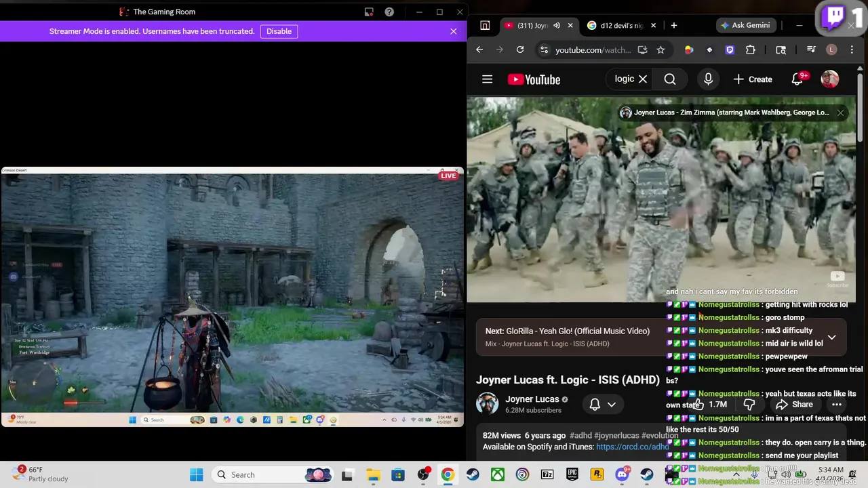Open the Xbox app on the taskbar

pos(498,474)
